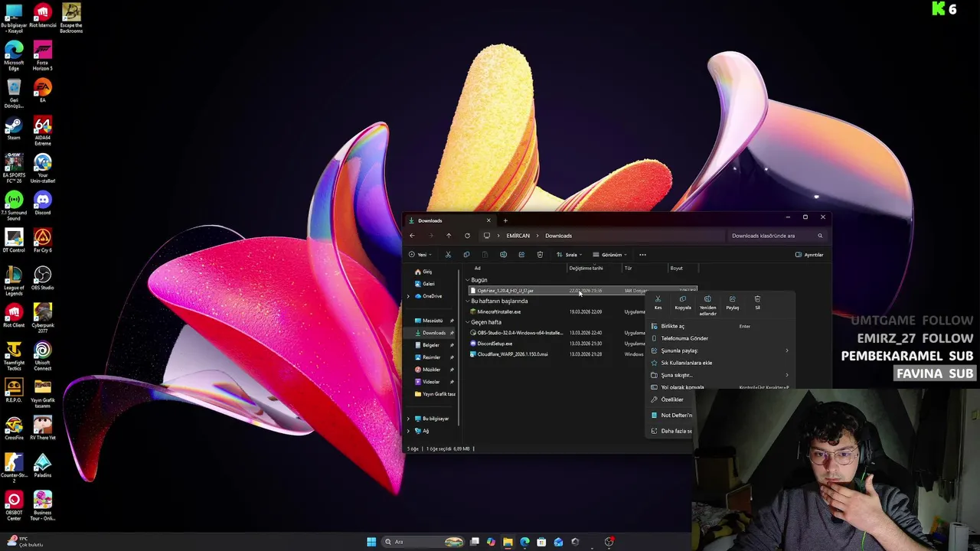
Task: Open Cyberpunk 2077 desktop shortcut
Action: tap(42, 317)
